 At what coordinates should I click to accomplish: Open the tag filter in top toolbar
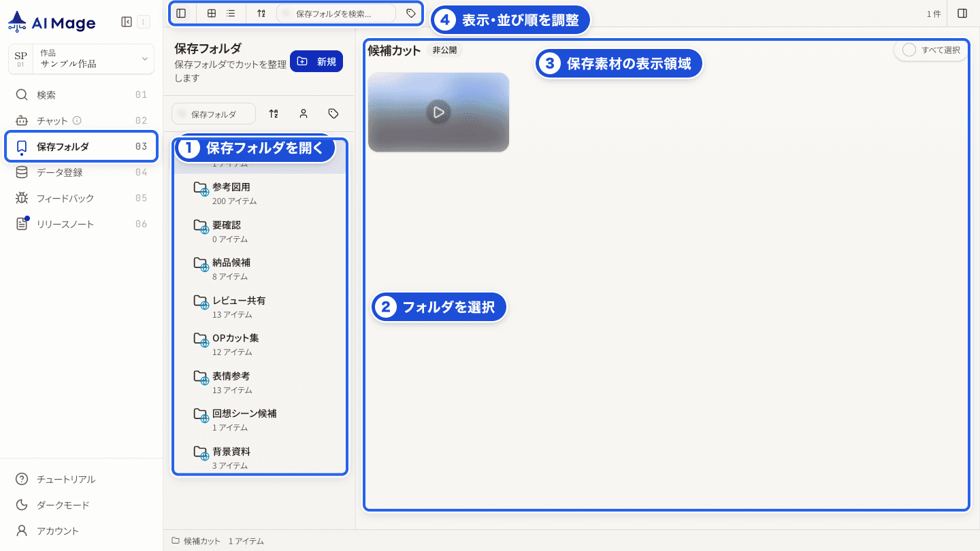410,13
